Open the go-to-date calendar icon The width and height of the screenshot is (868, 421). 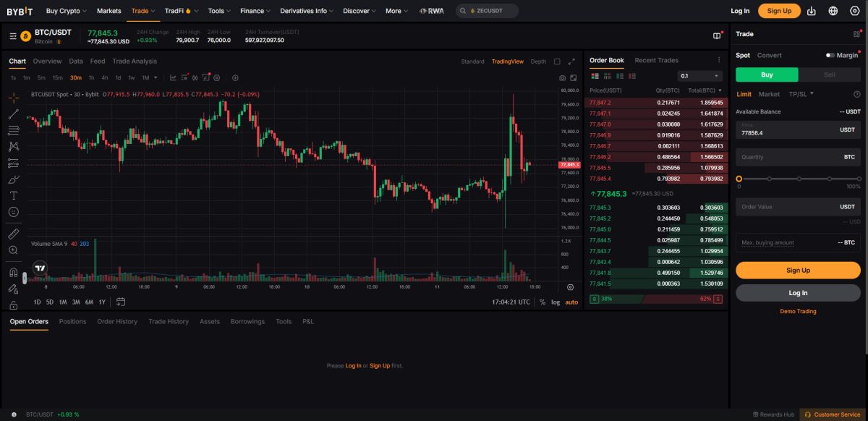click(121, 302)
